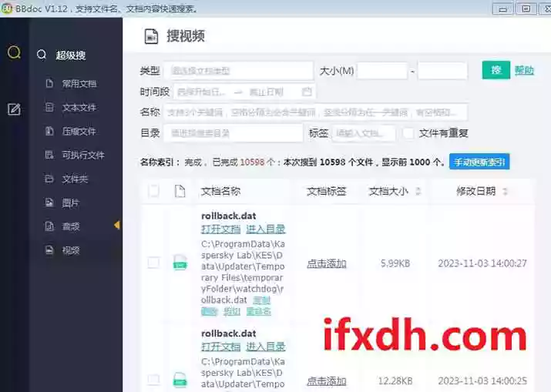Click the 剪切 cut link under the first path

[x=232, y=311]
